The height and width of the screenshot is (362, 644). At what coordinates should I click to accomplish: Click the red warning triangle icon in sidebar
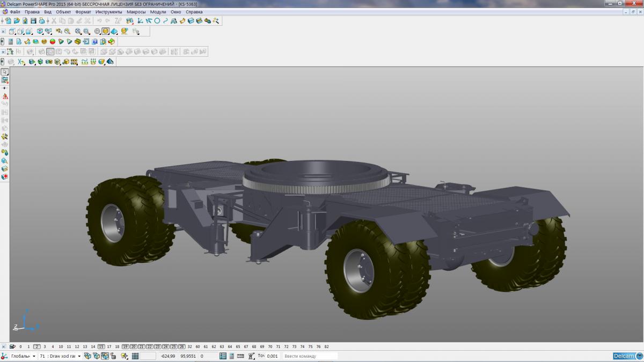(5, 96)
